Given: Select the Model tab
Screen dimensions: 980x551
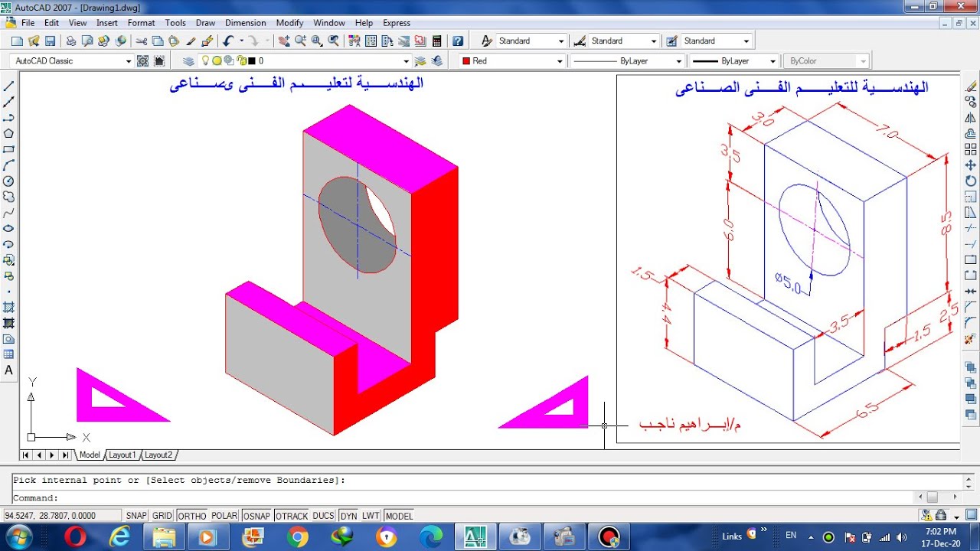Looking at the screenshot, I should click(90, 455).
